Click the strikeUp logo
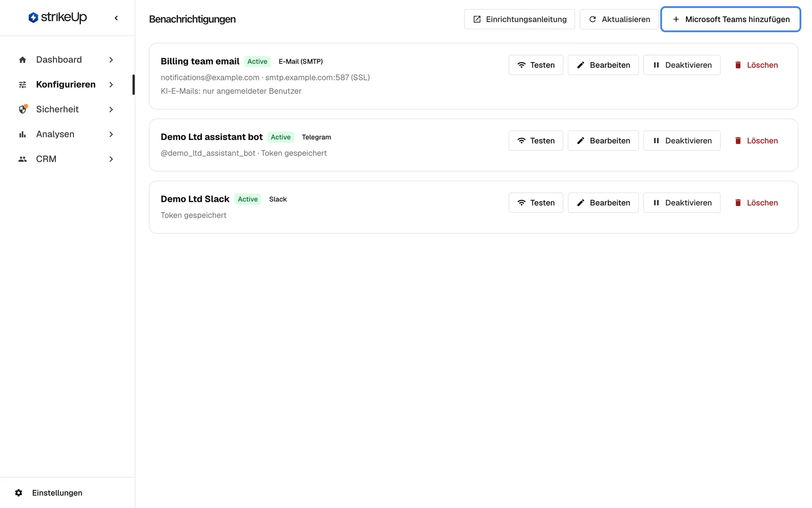812x508 pixels. tap(57, 18)
